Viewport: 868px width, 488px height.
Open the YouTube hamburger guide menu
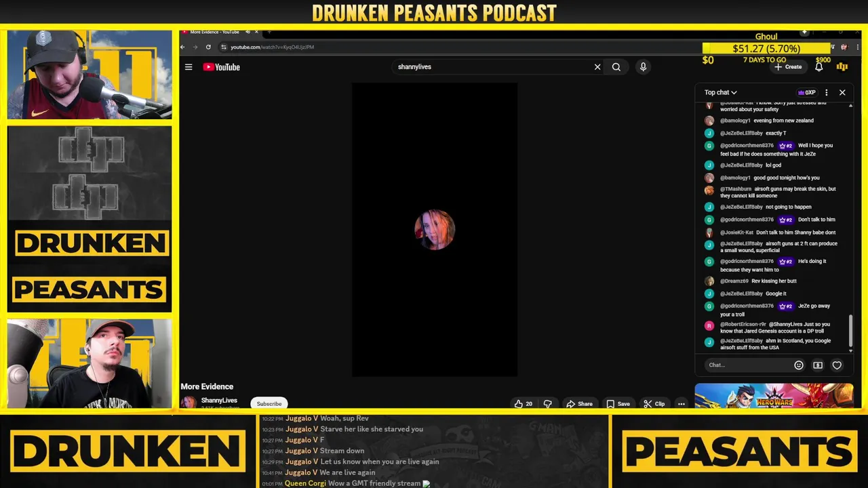(189, 67)
